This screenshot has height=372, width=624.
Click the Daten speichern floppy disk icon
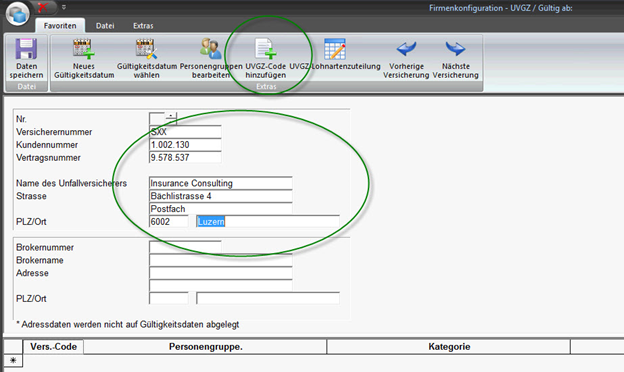(26, 49)
